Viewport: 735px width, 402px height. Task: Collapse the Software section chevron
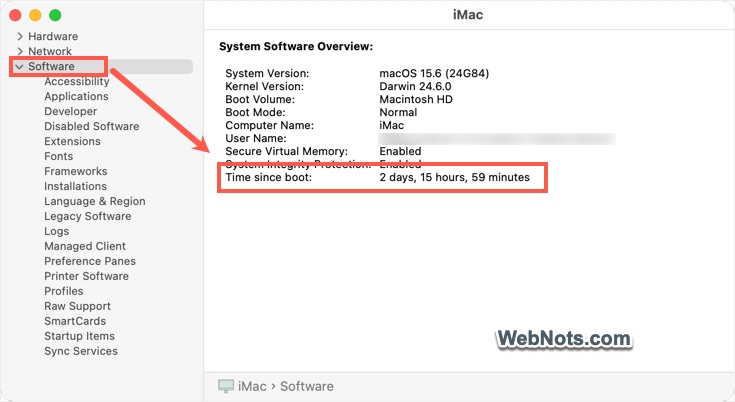tap(19, 67)
